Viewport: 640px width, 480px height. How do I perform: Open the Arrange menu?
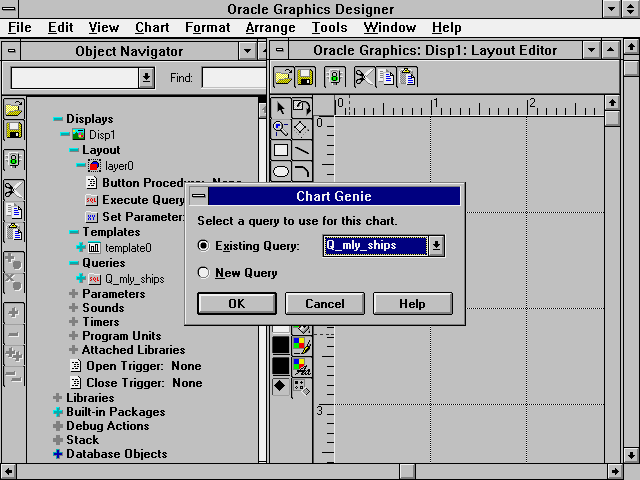[270, 27]
